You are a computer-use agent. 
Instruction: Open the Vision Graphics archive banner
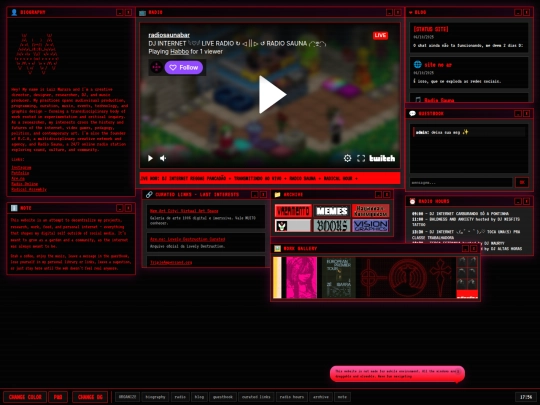[x=371, y=226]
